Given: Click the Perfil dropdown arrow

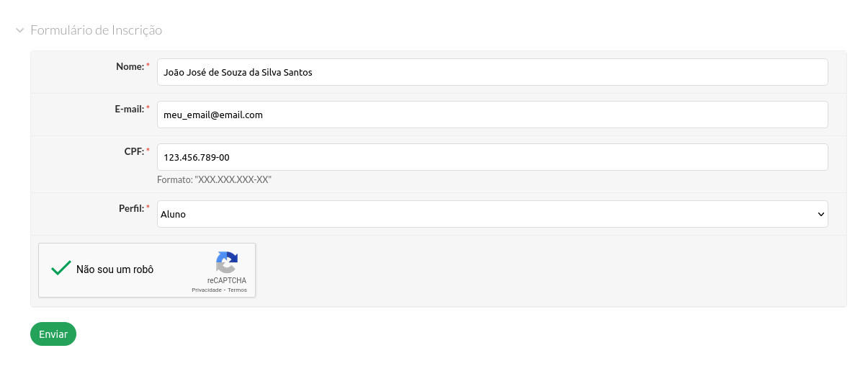Looking at the screenshot, I should coord(820,214).
